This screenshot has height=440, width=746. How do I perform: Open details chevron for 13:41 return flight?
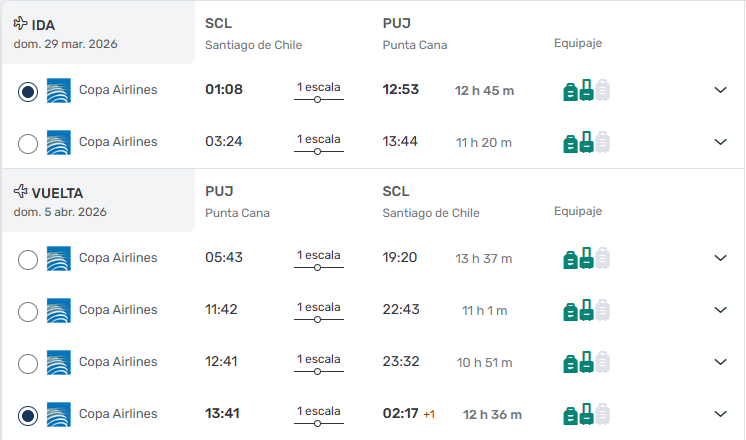(x=720, y=414)
